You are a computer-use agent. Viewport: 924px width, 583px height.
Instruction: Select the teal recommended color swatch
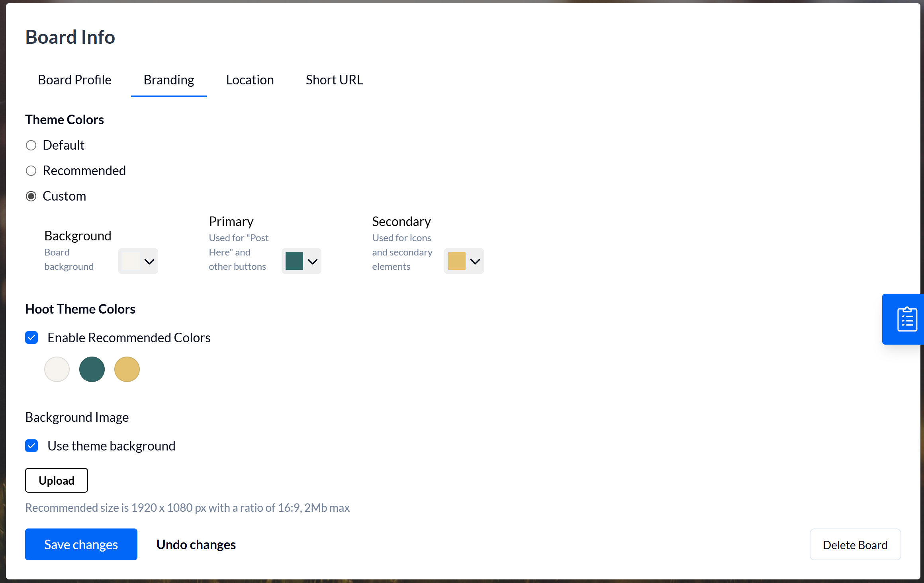coord(92,369)
